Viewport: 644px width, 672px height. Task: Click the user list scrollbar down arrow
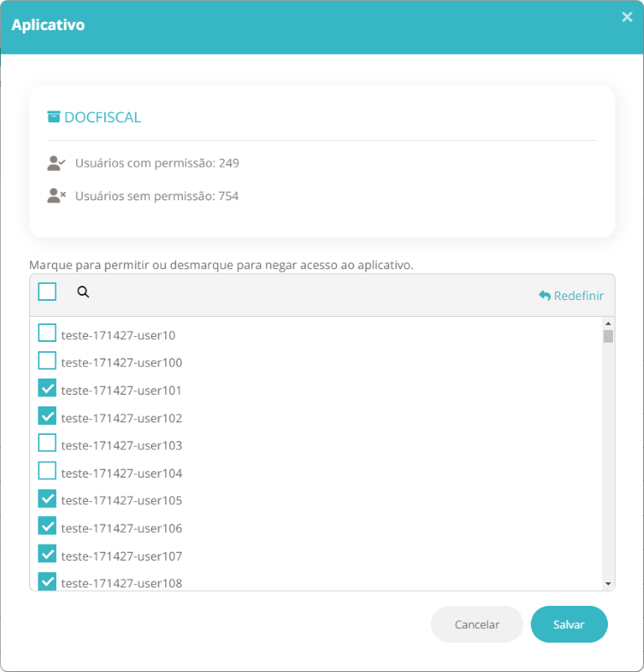coord(608,584)
